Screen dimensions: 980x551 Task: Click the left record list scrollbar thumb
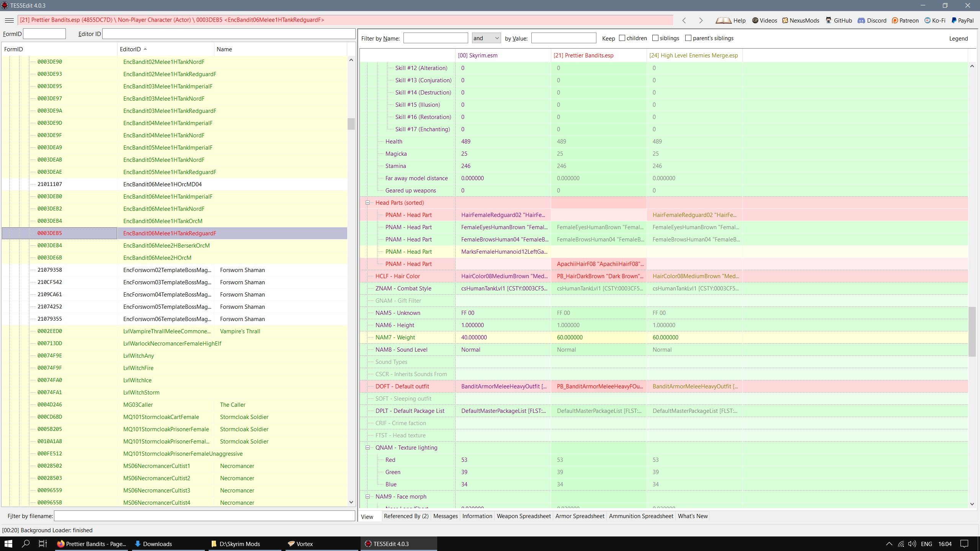pos(351,124)
